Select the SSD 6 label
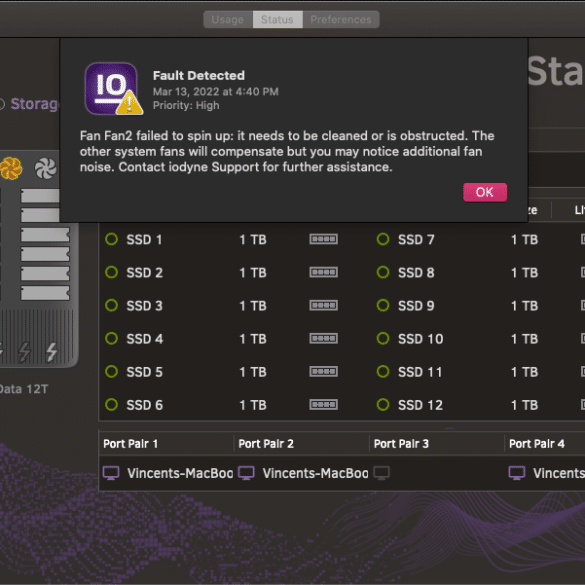This screenshot has width=585, height=585. tap(144, 405)
